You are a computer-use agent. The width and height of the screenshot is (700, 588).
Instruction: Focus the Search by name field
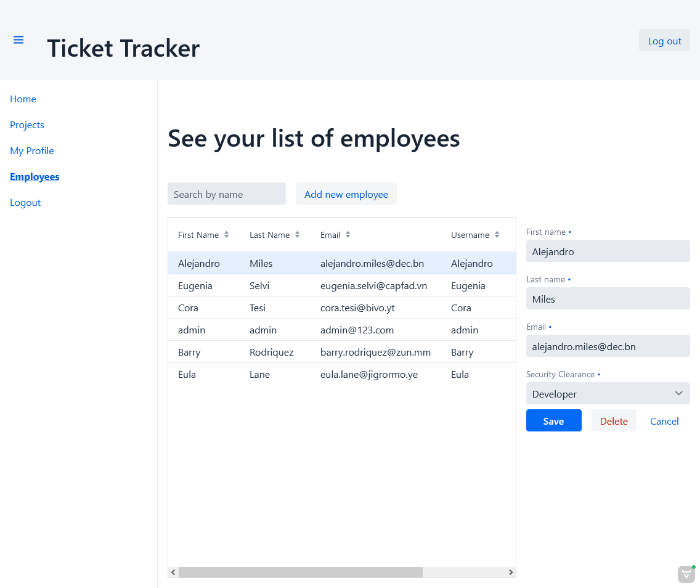(227, 194)
